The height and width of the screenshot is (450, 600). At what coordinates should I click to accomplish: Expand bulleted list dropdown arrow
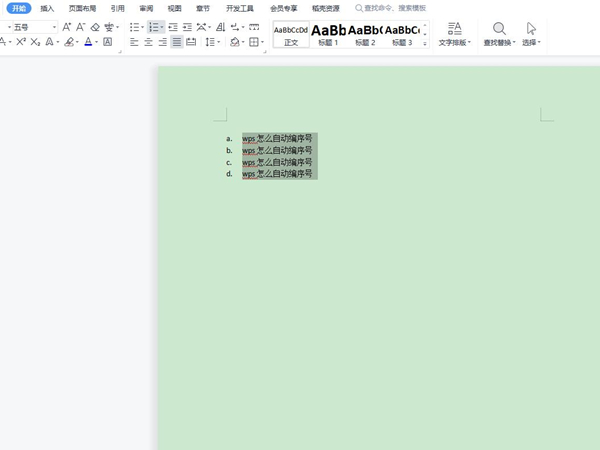[142, 27]
